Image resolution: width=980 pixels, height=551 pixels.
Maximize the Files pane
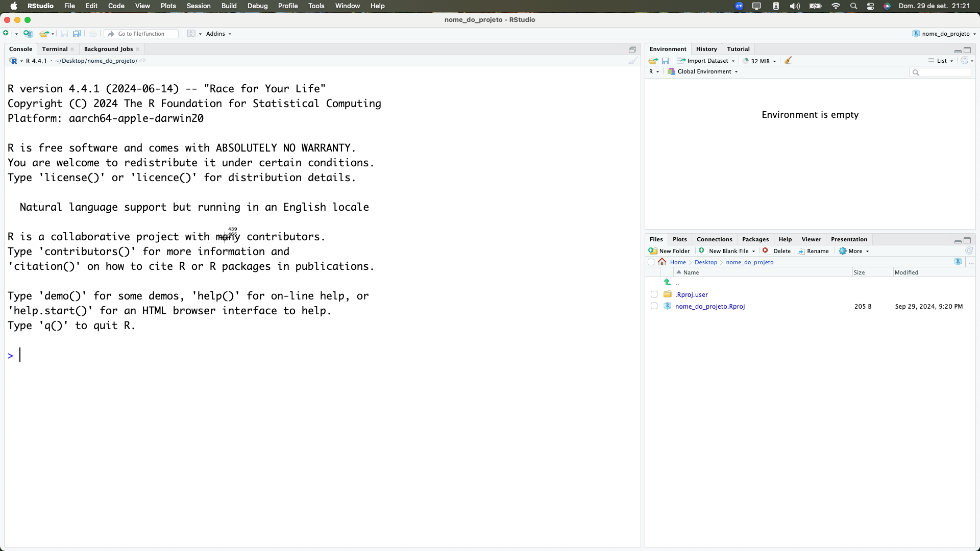(x=967, y=240)
